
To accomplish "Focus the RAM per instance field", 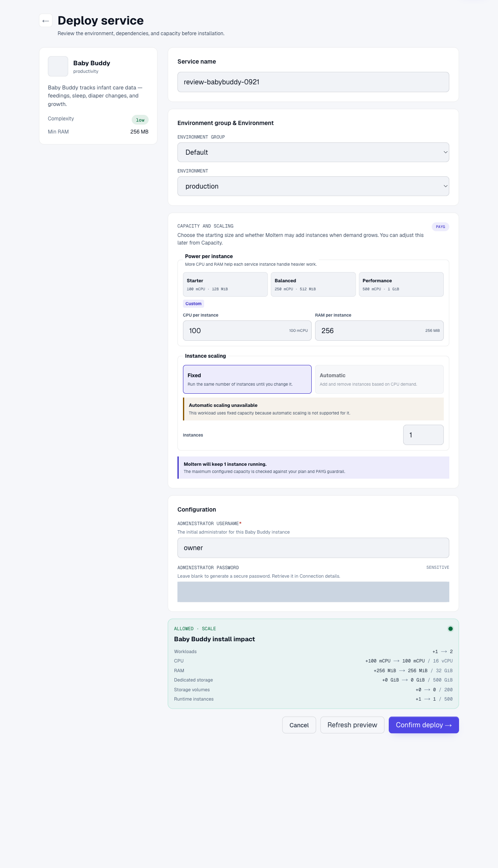I will (x=379, y=331).
